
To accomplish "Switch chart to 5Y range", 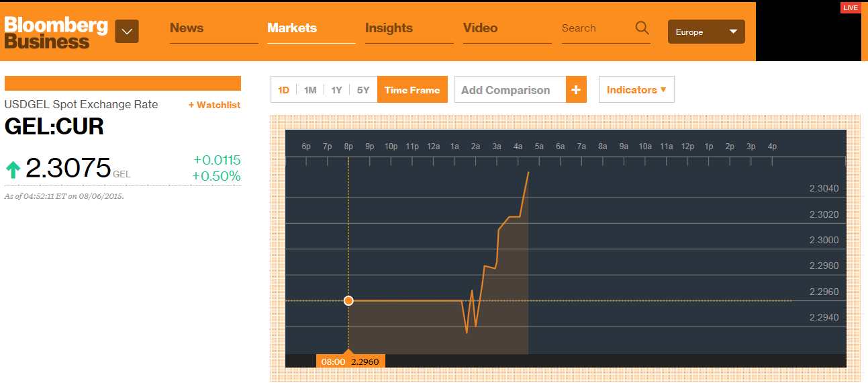I will 363,90.
